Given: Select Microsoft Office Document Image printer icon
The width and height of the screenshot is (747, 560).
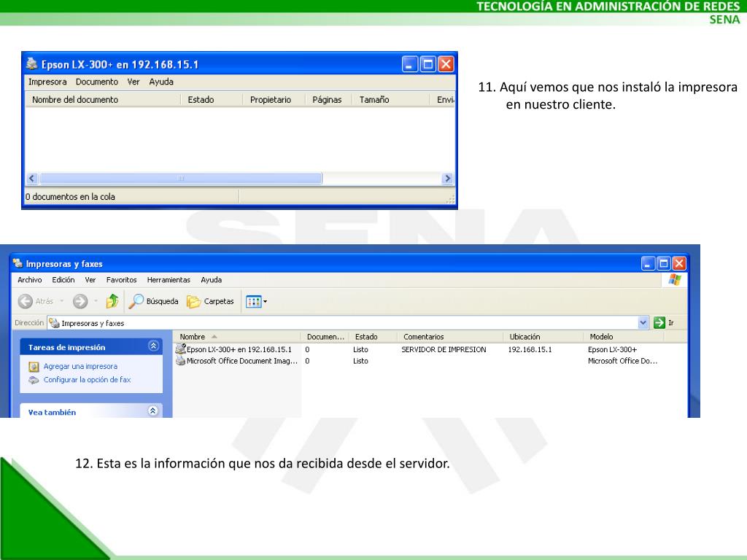Looking at the screenshot, I should point(181,361).
